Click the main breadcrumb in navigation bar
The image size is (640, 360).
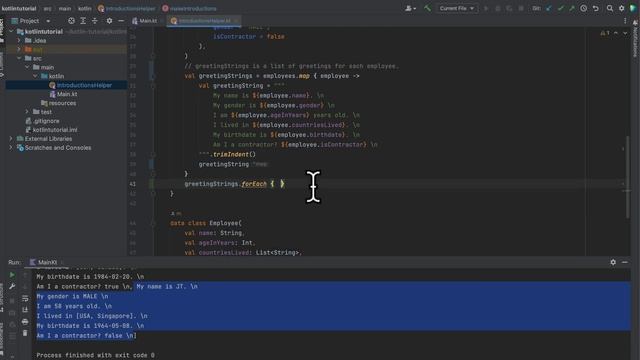[64, 8]
